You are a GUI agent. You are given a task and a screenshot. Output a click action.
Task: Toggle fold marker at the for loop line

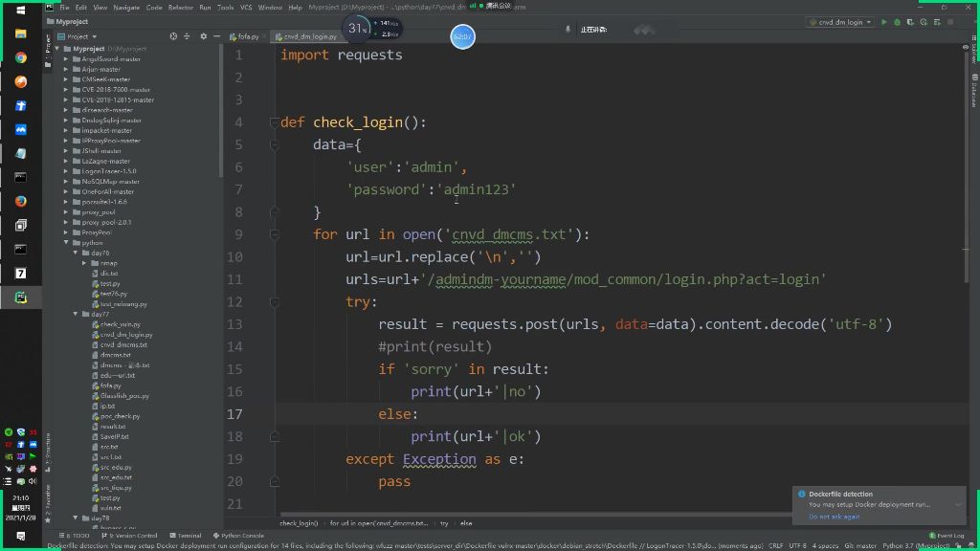click(x=275, y=234)
